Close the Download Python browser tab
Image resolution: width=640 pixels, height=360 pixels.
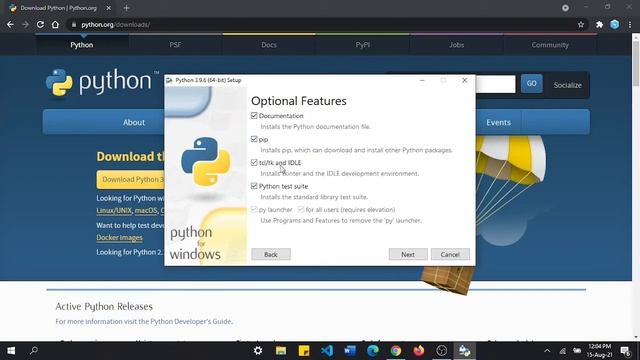(x=109, y=8)
